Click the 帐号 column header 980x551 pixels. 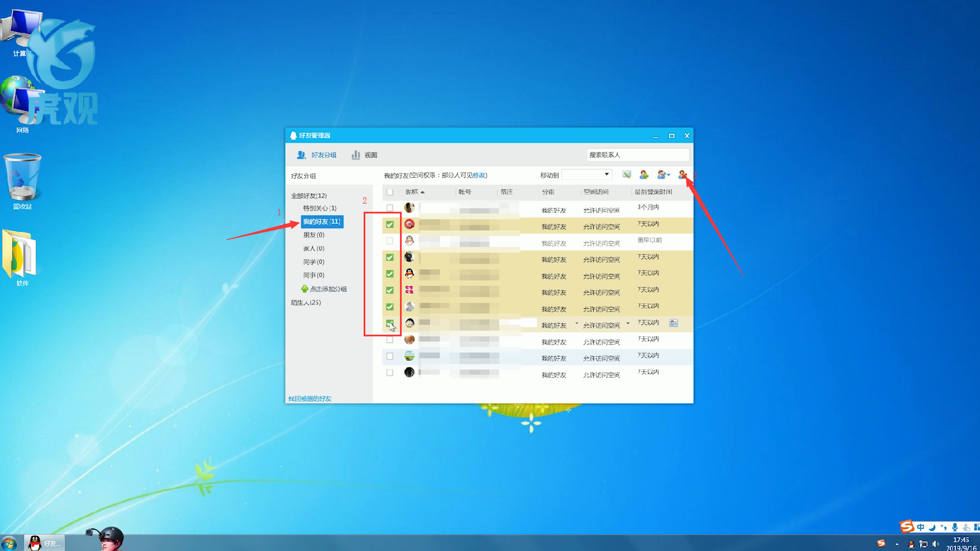click(x=465, y=192)
